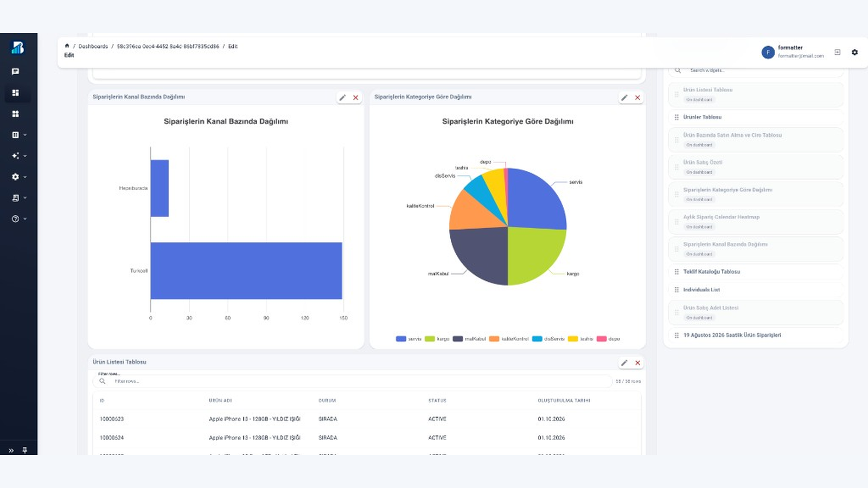The height and width of the screenshot is (488, 868).
Task: Select the Individuals List widget
Action: click(756, 290)
